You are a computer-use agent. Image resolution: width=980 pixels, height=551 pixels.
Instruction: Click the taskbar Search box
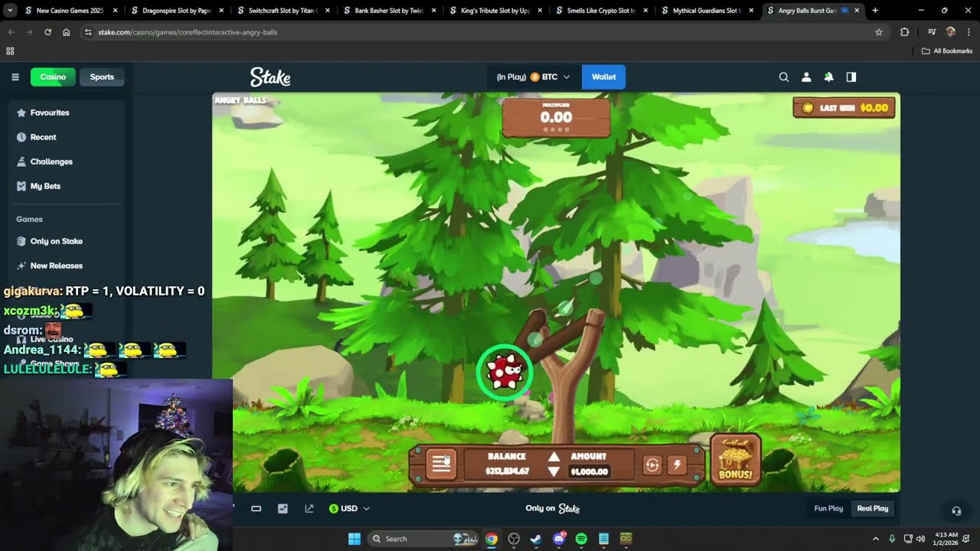(x=423, y=539)
